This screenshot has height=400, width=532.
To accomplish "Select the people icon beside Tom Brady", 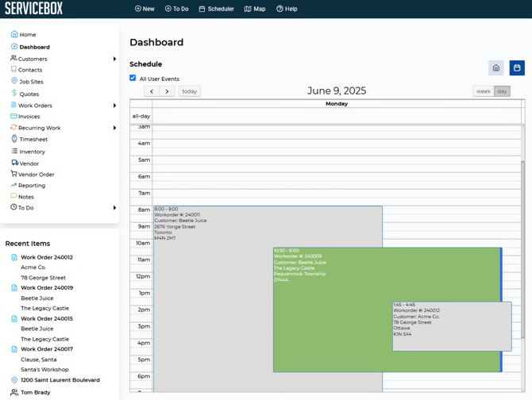I will (x=14, y=392).
